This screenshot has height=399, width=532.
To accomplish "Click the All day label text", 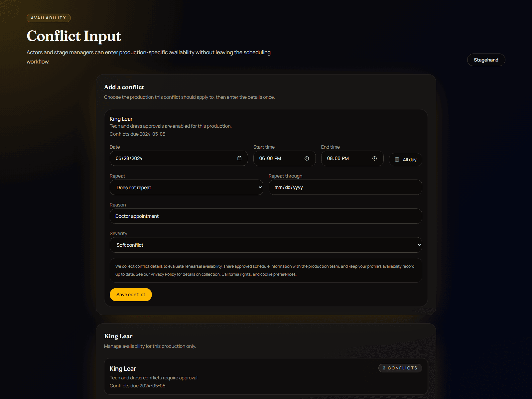I will pyautogui.click(x=410, y=160).
